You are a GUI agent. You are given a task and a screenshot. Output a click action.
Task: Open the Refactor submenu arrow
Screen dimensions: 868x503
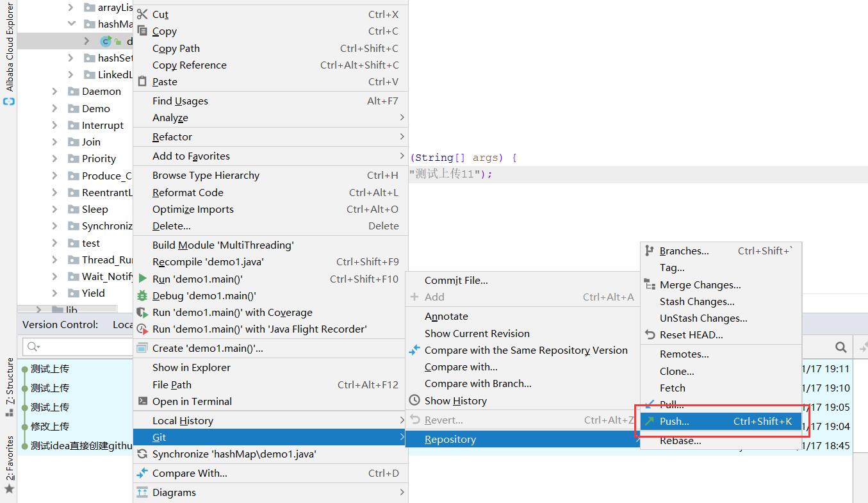point(402,136)
